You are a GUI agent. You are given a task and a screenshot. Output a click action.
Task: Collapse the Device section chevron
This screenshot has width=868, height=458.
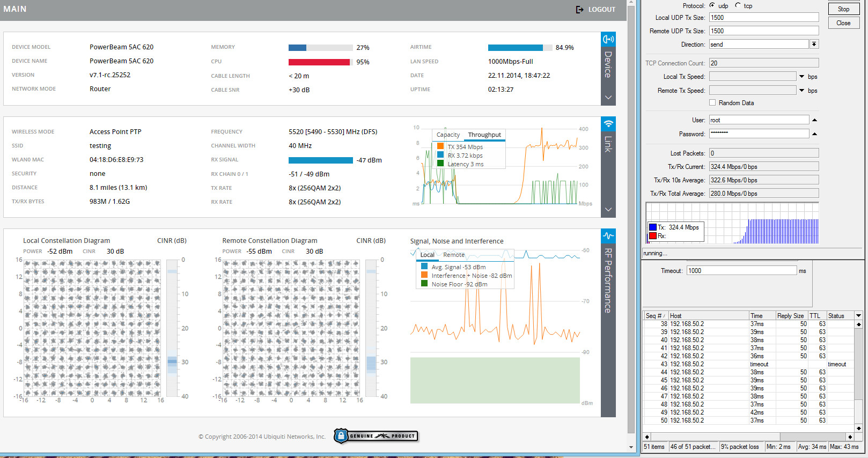click(x=608, y=98)
